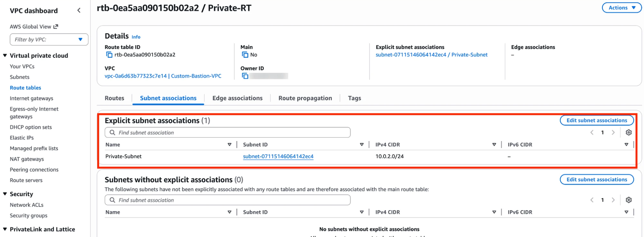
Task: Switch to Route propagation tab
Action: [x=305, y=98]
